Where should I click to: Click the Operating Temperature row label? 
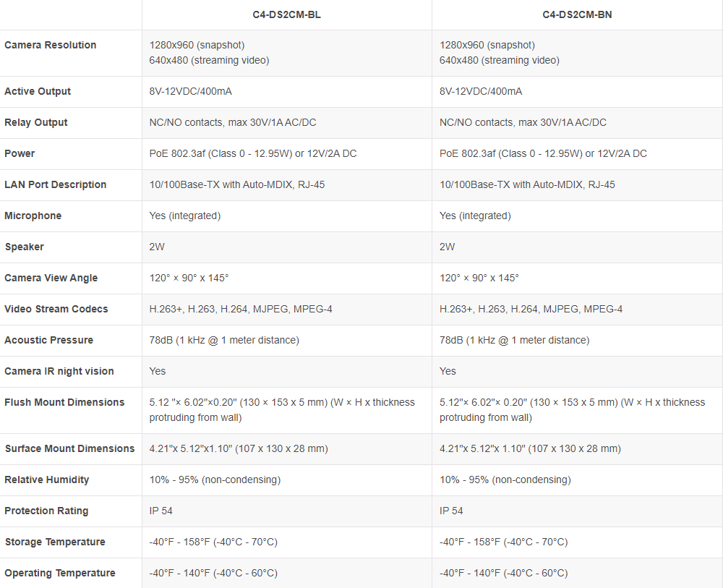point(60,573)
